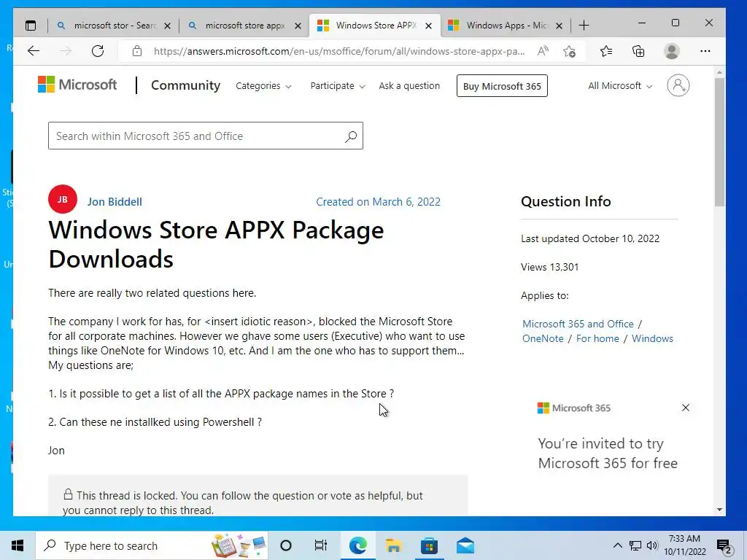View site information lock icon

[x=137, y=51]
